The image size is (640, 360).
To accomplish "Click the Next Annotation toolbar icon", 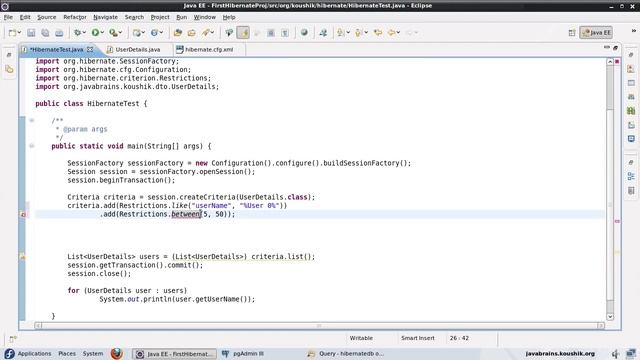I will pos(340,33).
